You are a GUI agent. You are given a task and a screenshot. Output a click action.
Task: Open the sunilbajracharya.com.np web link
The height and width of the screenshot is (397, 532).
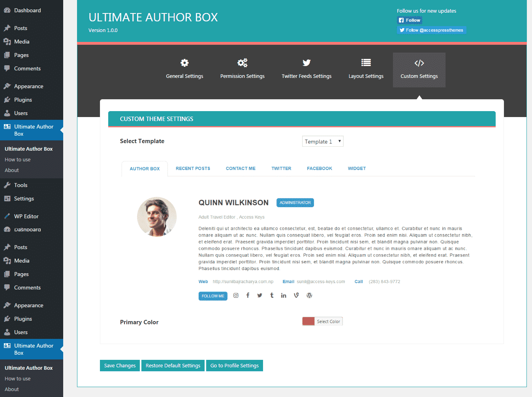point(243,282)
